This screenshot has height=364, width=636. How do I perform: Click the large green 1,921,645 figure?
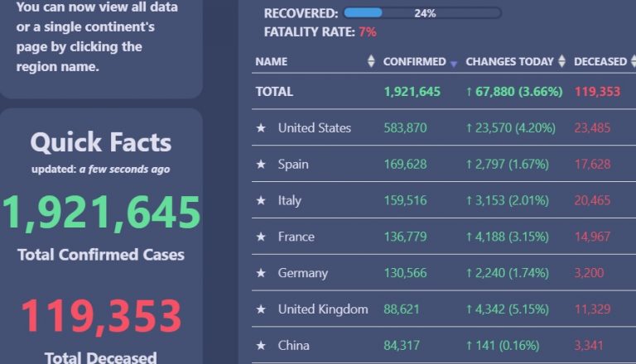(x=101, y=213)
